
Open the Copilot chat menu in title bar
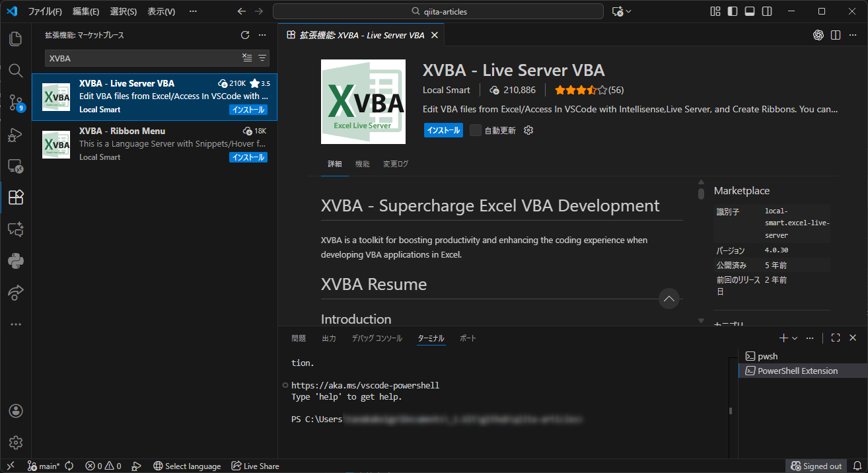click(622, 11)
